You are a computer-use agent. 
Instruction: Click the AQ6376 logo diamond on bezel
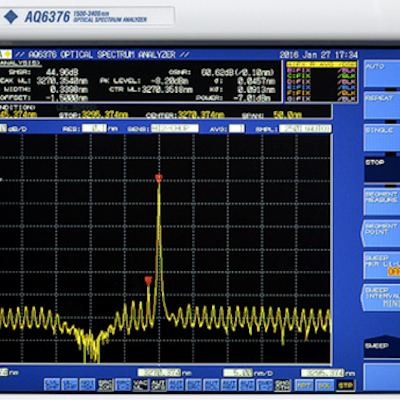tap(11, 17)
